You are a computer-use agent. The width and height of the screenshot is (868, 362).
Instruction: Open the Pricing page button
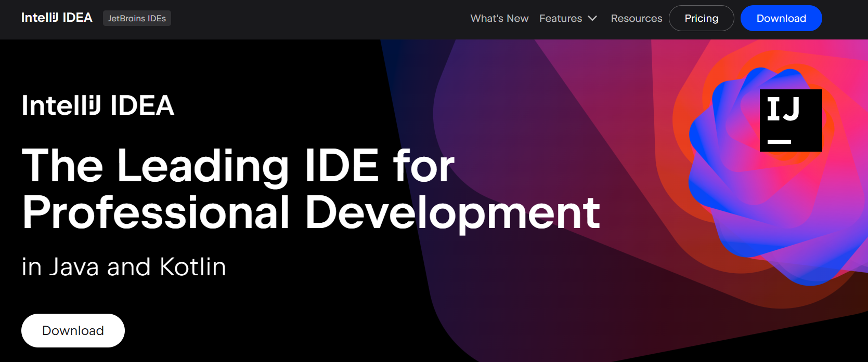tap(702, 18)
